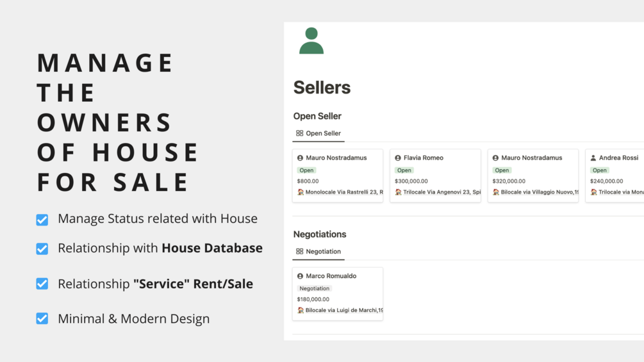Click the gallery icon beside Open Seller tab
644x362 pixels.
(x=299, y=133)
